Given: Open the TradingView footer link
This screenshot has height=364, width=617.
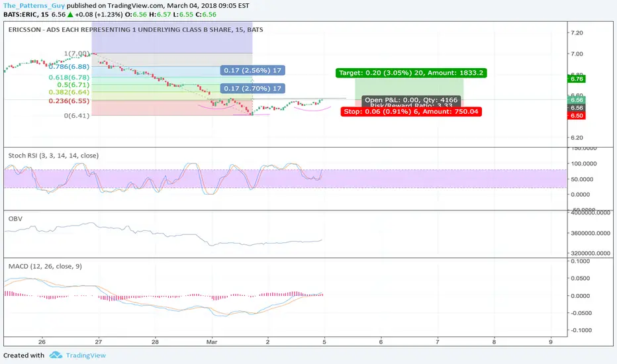Looking at the screenshot, I should coord(86,355).
